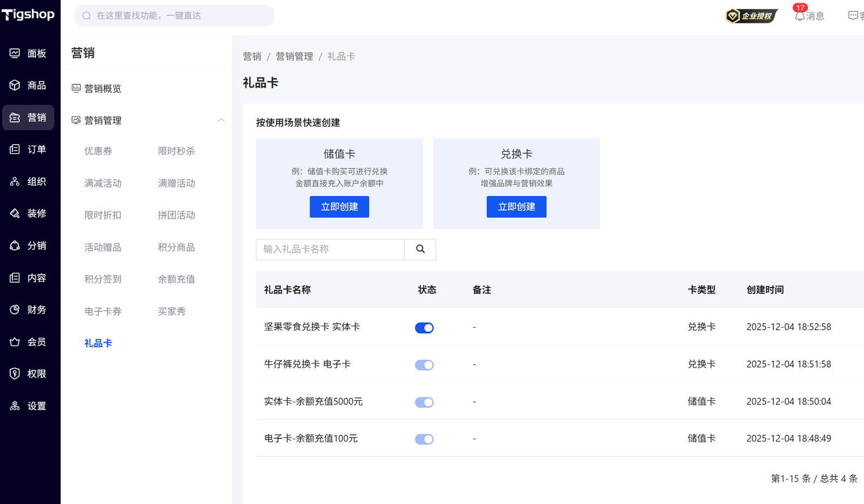Click the 消息 notification bell icon
This screenshot has height=504, width=864.
click(x=800, y=16)
